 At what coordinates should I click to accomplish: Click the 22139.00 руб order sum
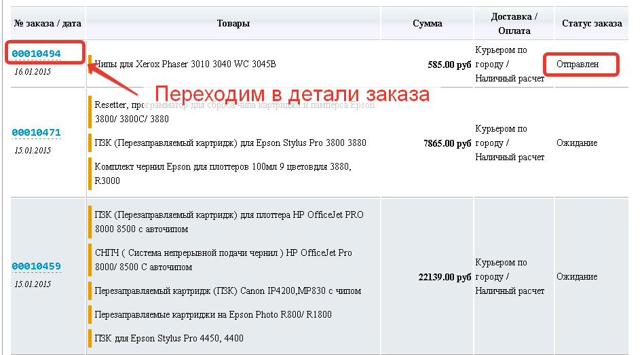(444, 278)
